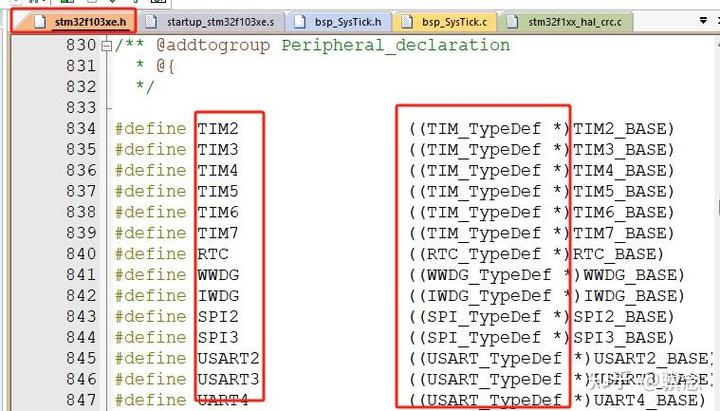
Task: Click the file icon on stm32f1xx_hal_crc.c tab
Action: click(x=512, y=22)
